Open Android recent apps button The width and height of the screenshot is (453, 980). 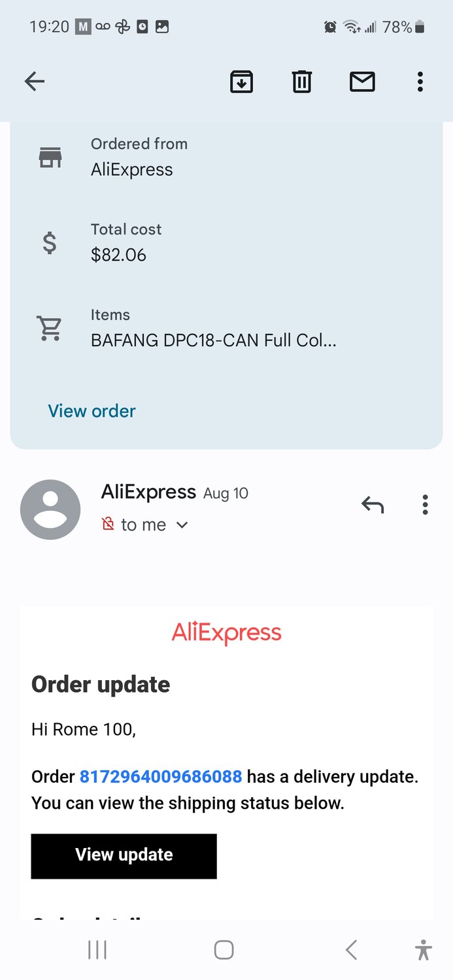click(97, 950)
